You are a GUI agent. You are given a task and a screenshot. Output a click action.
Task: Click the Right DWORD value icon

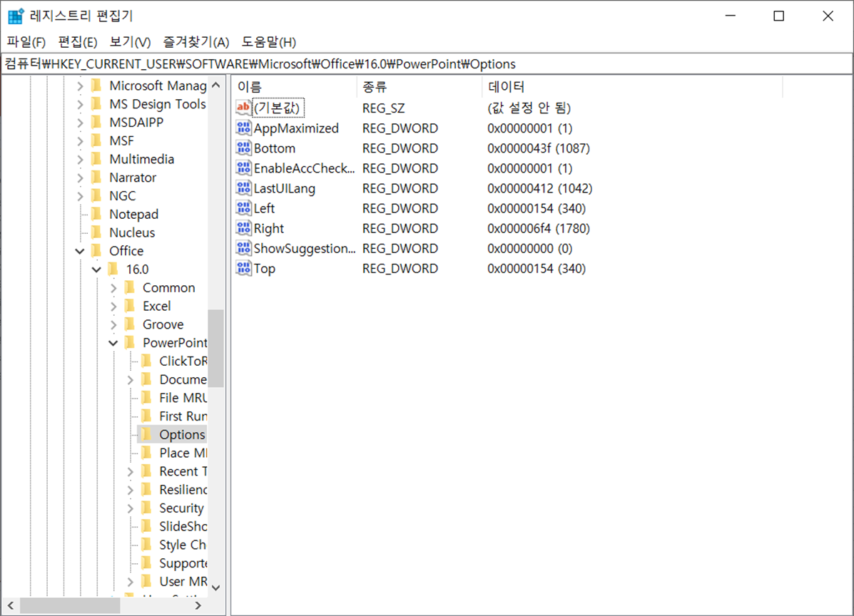[x=243, y=228]
